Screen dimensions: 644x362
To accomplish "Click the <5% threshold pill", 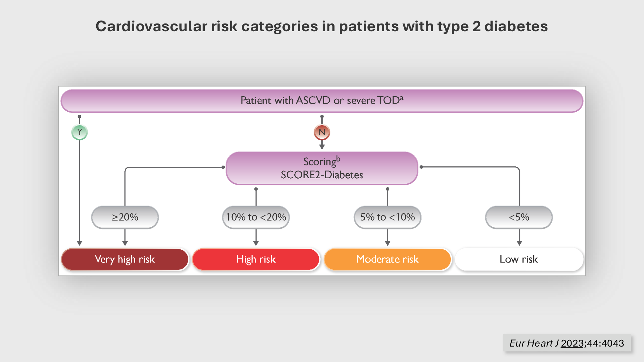I will 519,217.
